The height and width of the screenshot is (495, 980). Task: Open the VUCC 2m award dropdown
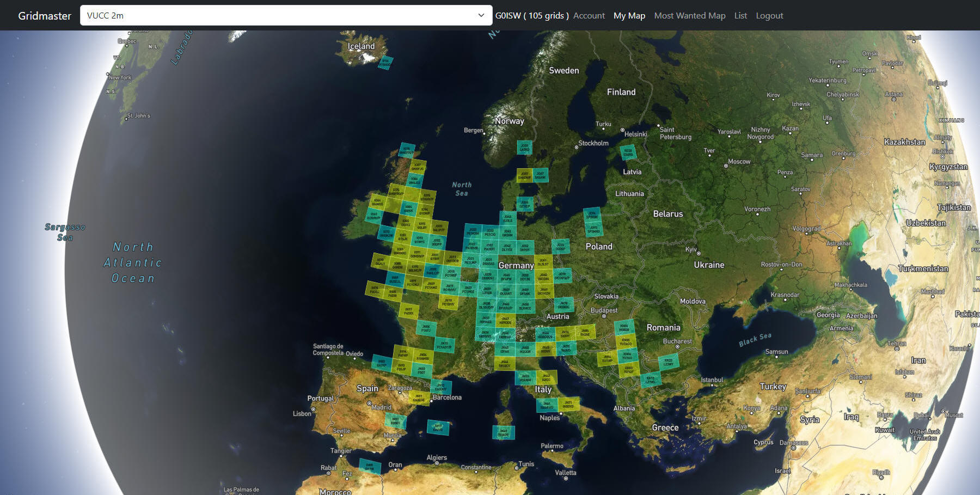coord(286,15)
